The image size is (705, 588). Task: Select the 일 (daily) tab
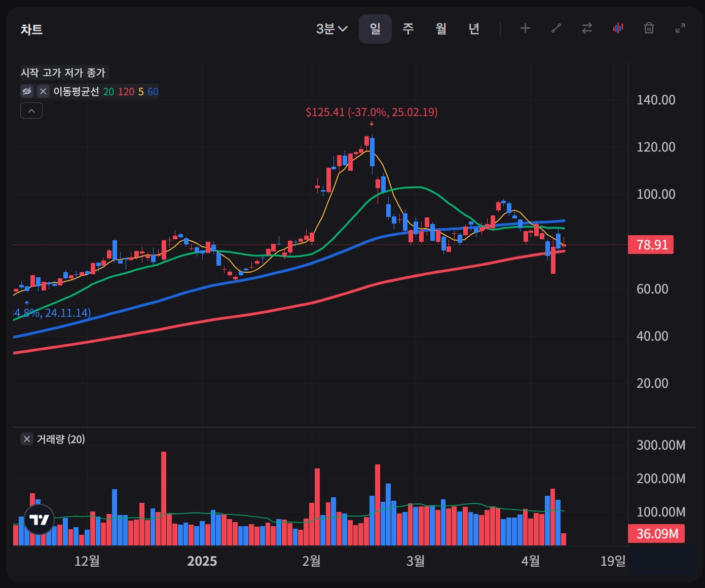coord(375,29)
